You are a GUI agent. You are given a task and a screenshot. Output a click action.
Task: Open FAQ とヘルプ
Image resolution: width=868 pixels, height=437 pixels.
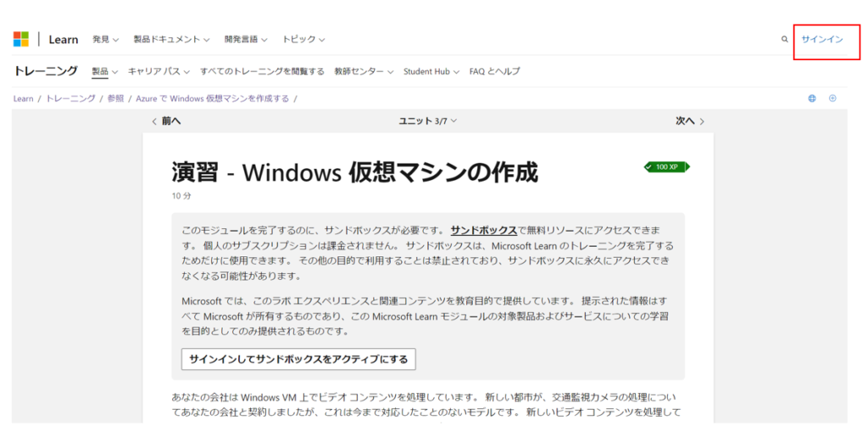pyautogui.click(x=494, y=71)
